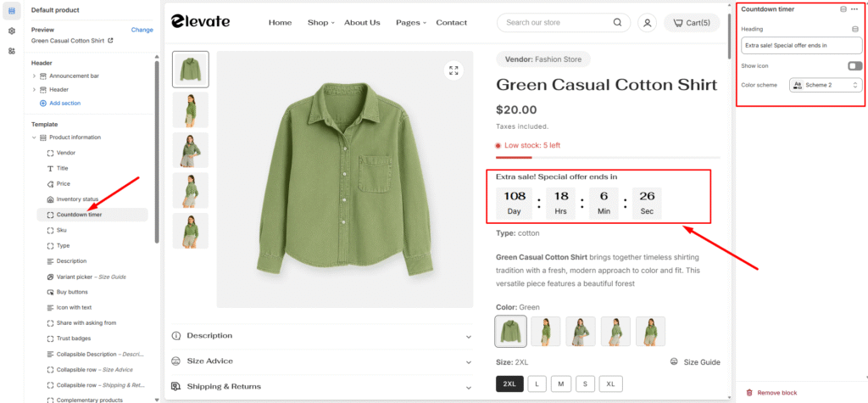Go to Home in store navigation
This screenshot has height=403, width=868.
pos(280,23)
